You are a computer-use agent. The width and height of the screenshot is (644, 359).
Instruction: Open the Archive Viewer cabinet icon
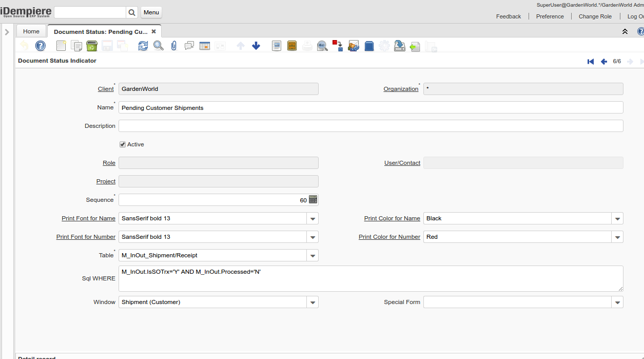pyautogui.click(x=292, y=46)
